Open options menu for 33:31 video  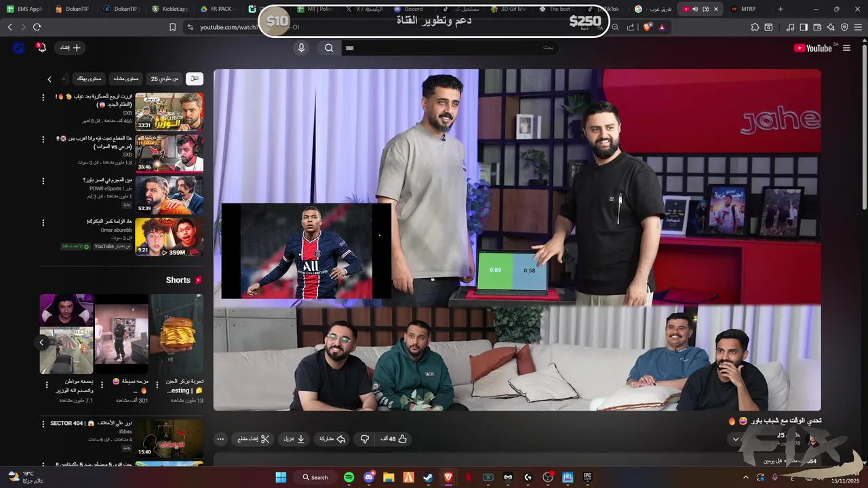(x=43, y=97)
